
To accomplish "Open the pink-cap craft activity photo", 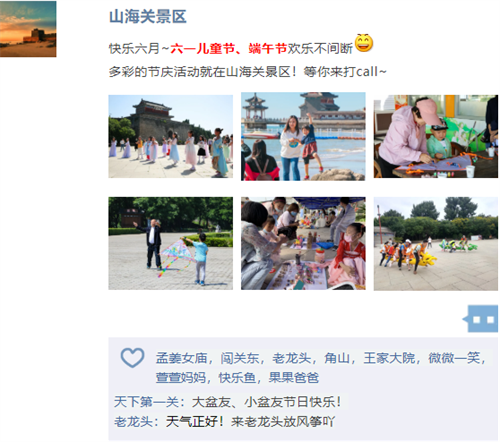I will coord(436,136).
